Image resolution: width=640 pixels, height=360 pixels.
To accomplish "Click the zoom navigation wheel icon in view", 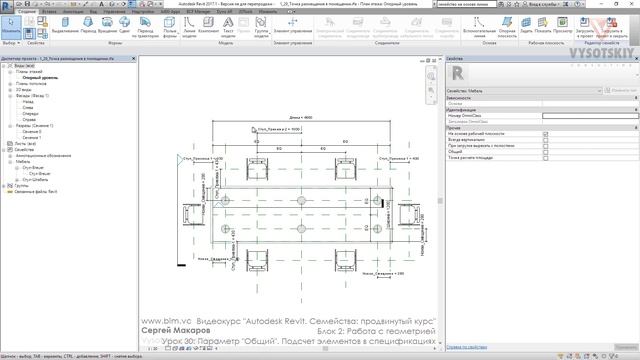I will point(431,76).
